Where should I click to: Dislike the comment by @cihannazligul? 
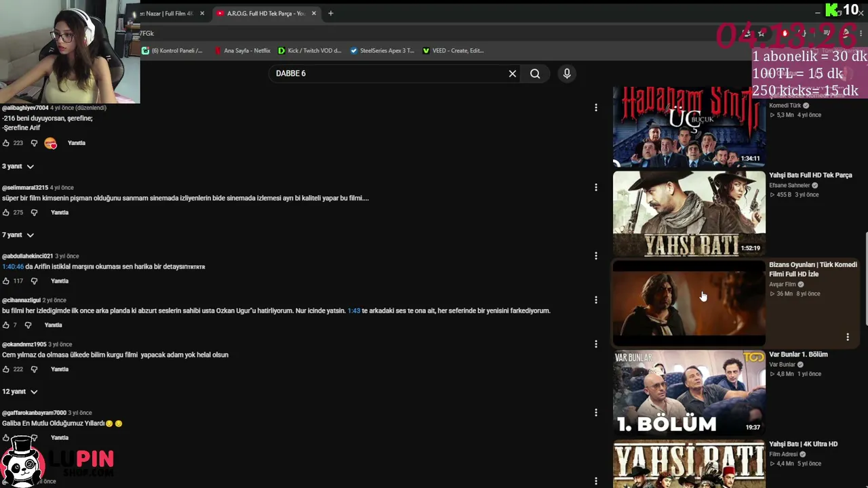click(28, 325)
